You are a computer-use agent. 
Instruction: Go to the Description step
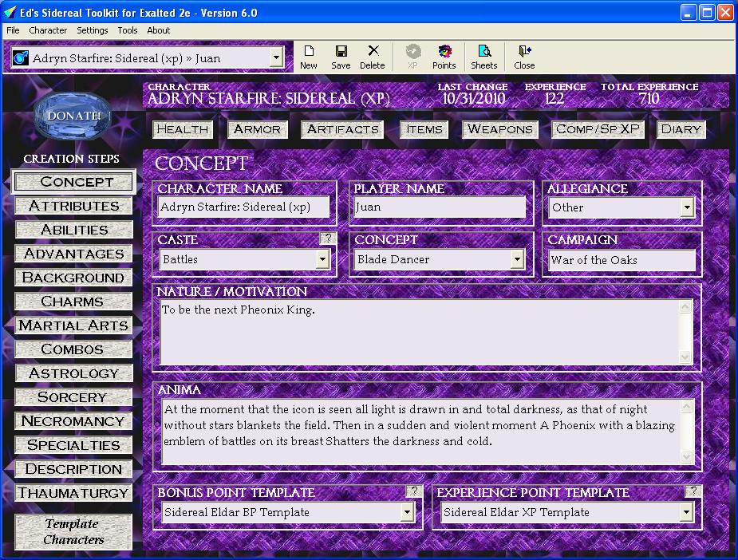pos(73,469)
